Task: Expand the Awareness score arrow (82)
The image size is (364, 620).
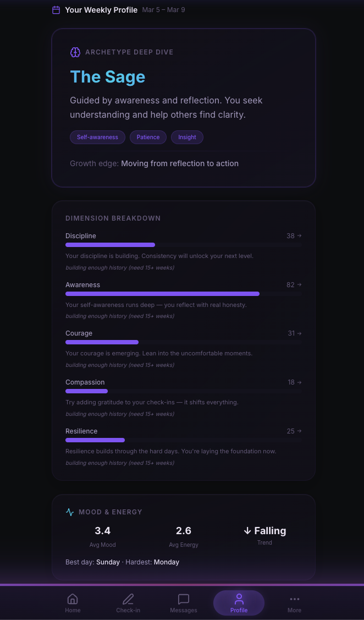Action: tap(299, 285)
